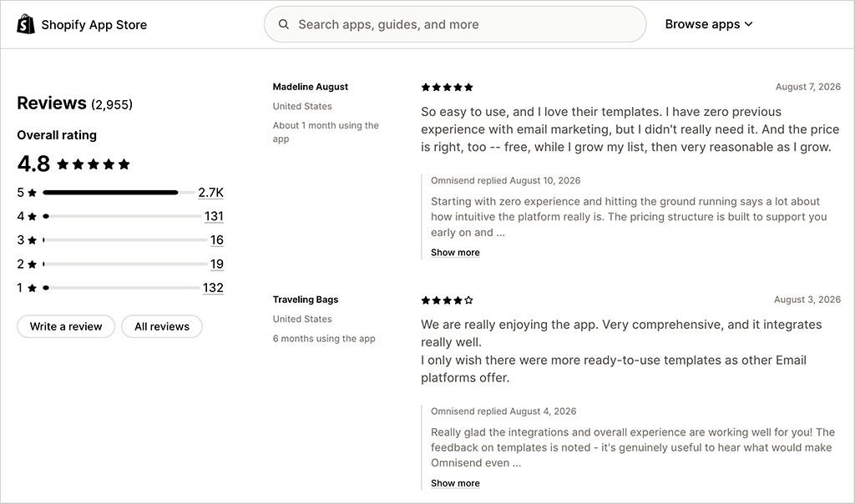
Task: Click the review date August 7, 2026
Action: pos(808,87)
